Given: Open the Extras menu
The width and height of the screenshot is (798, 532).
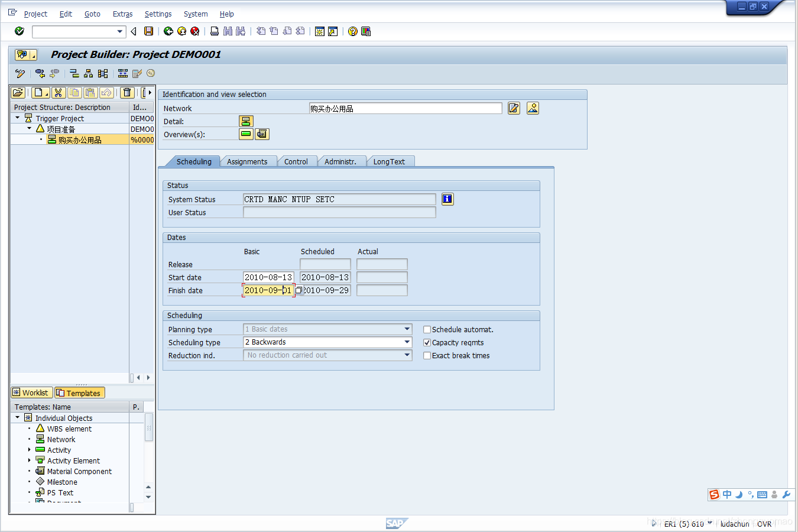Looking at the screenshot, I should click(122, 14).
